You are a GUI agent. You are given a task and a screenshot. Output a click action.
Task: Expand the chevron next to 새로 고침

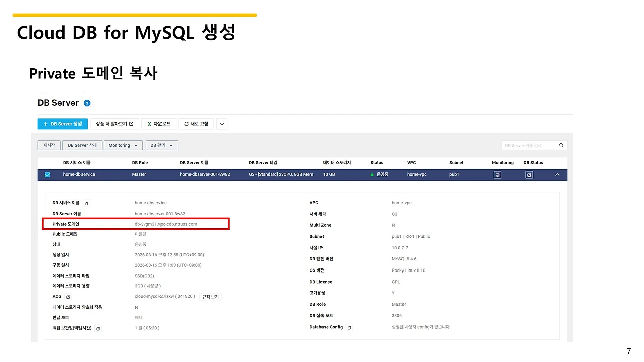tap(221, 124)
